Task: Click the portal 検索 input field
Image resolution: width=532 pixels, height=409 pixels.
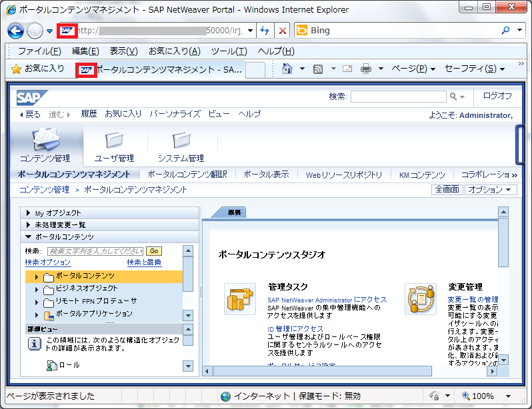Action: point(398,97)
